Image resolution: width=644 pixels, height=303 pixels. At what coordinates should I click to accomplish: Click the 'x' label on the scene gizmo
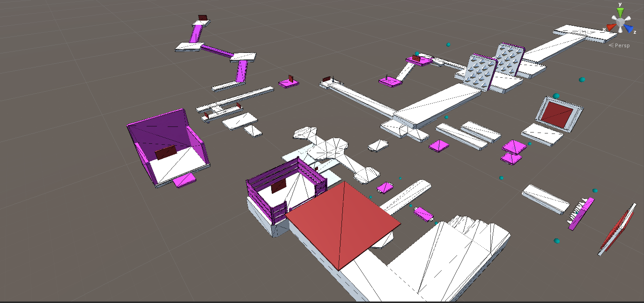[x=604, y=29]
